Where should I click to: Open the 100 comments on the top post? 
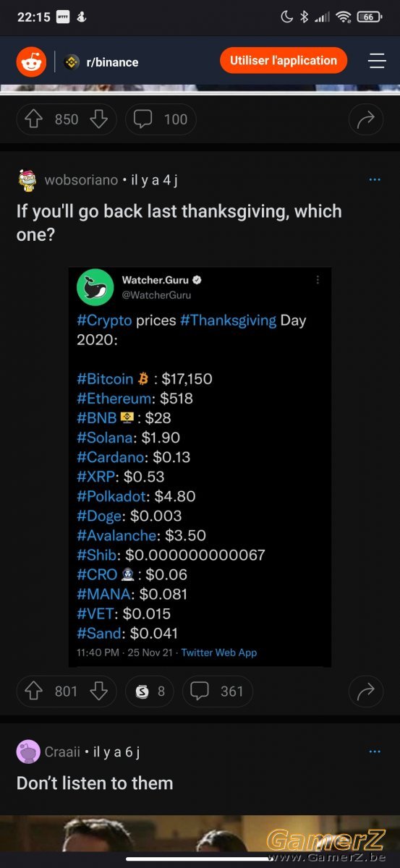[x=161, y=119]
